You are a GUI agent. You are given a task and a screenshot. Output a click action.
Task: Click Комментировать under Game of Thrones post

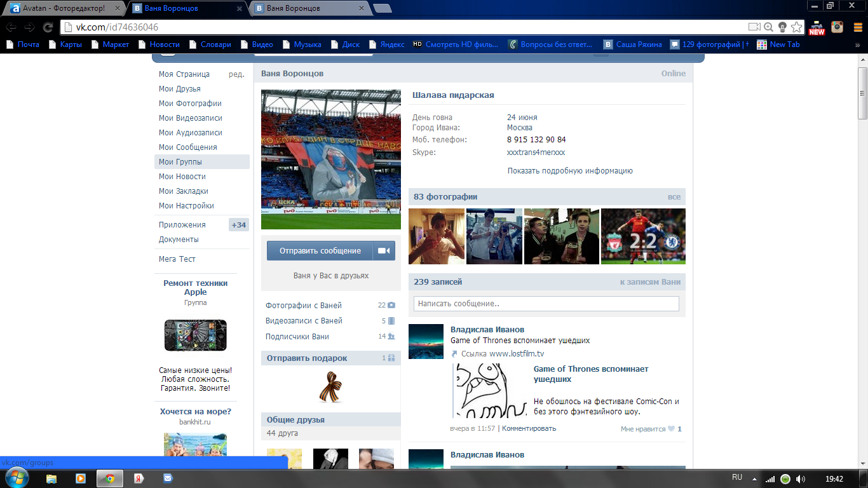529,428
